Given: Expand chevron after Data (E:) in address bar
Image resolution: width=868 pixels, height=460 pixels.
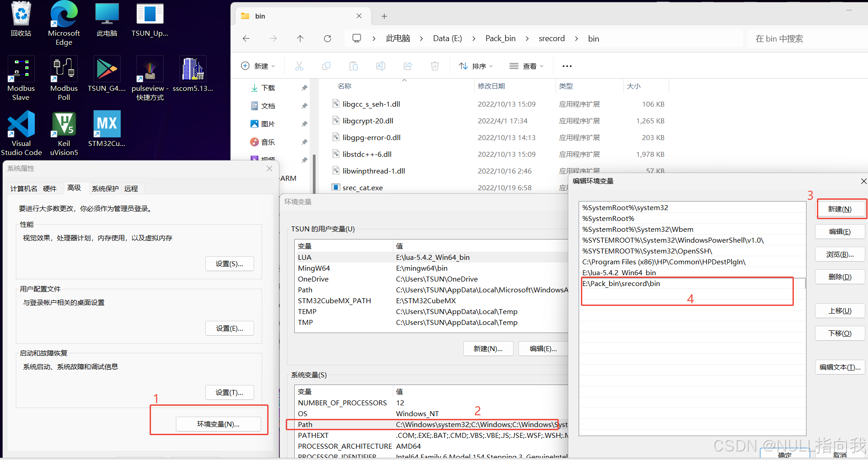Looking at the screenshot, I should pos(474,38).
